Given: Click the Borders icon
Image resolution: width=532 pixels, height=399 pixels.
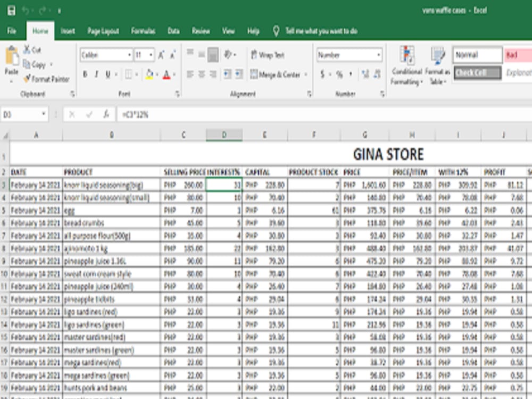Looking at the screenshot, I should (x=128, y=74).
